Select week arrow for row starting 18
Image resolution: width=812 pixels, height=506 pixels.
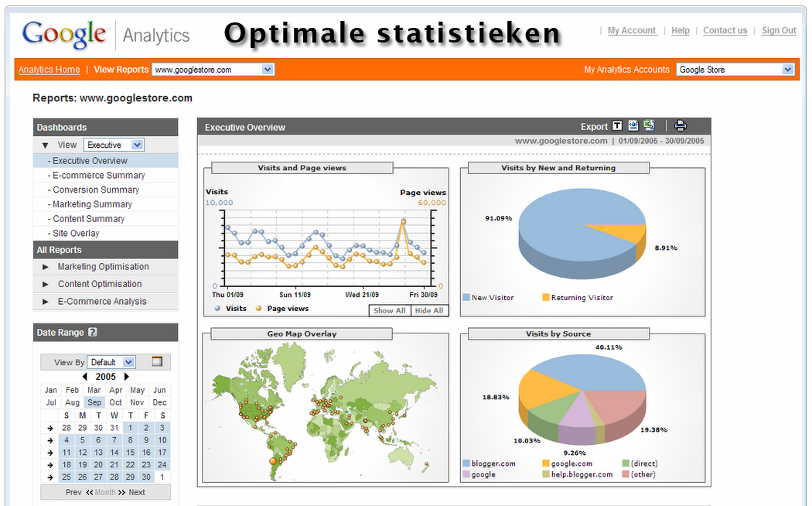[x=49, y=465]
